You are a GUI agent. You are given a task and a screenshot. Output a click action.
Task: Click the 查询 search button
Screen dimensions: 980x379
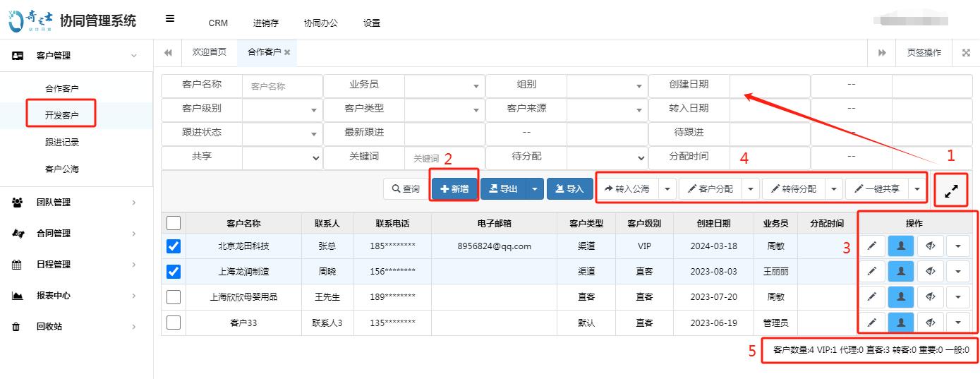[x=405, y=189]
